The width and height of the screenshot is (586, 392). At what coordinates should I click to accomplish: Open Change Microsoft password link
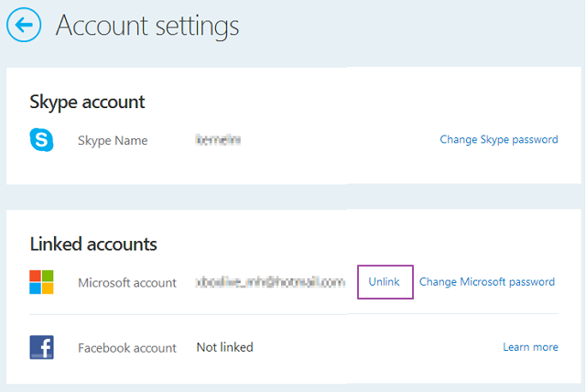point(486,282)
